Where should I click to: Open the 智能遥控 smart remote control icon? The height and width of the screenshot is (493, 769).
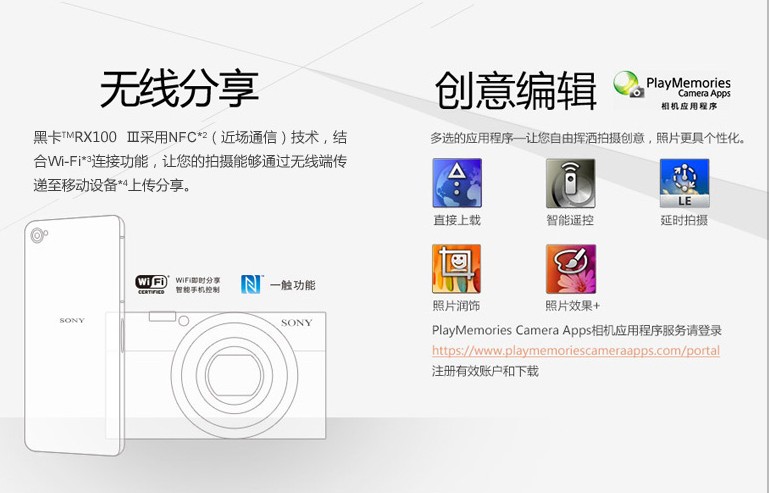(570, 183)
